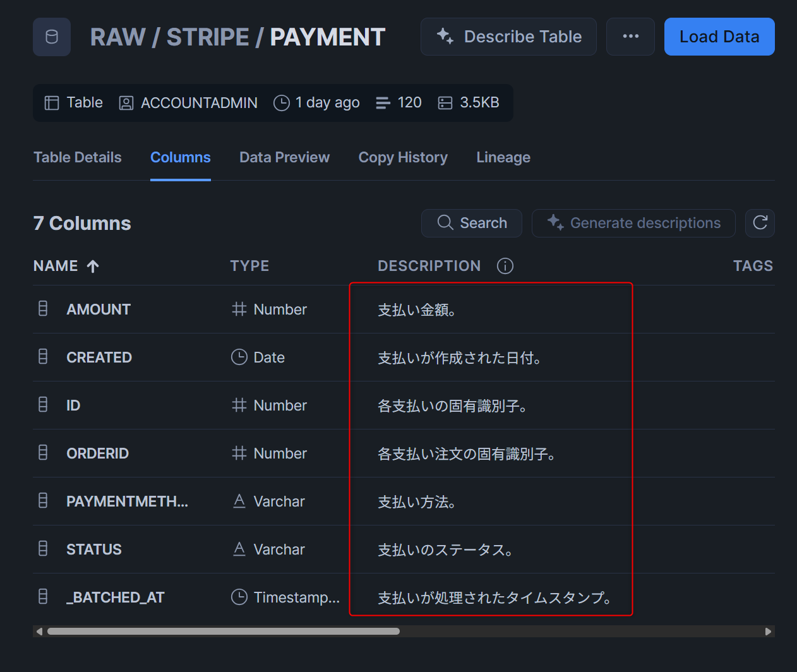Click the Load Data button
Viewport: 797px width, 672px height.
(719, 37)
